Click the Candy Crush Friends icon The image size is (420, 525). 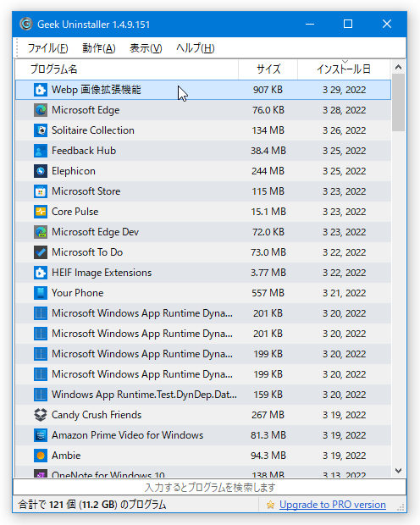pos(41,415)
